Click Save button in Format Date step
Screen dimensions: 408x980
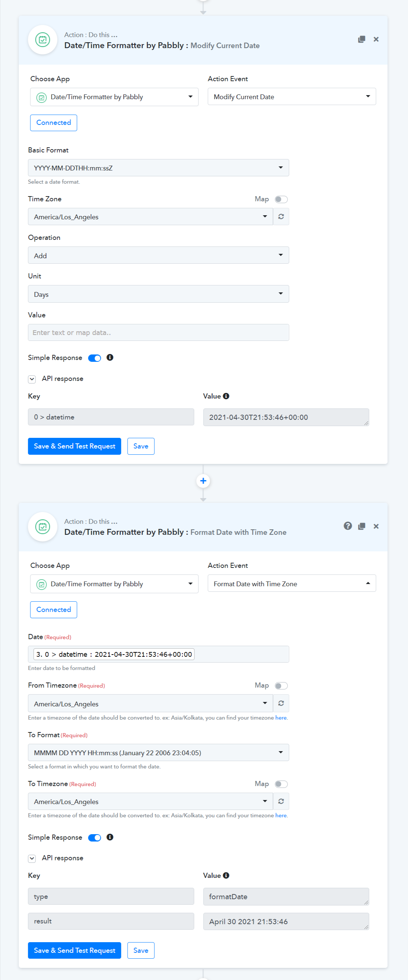pos(141,950)
